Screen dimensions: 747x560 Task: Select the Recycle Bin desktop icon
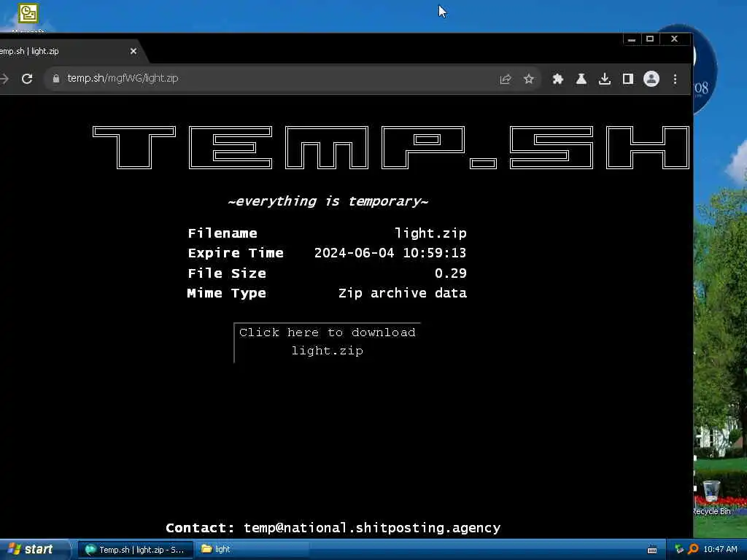tap(712, 497)
